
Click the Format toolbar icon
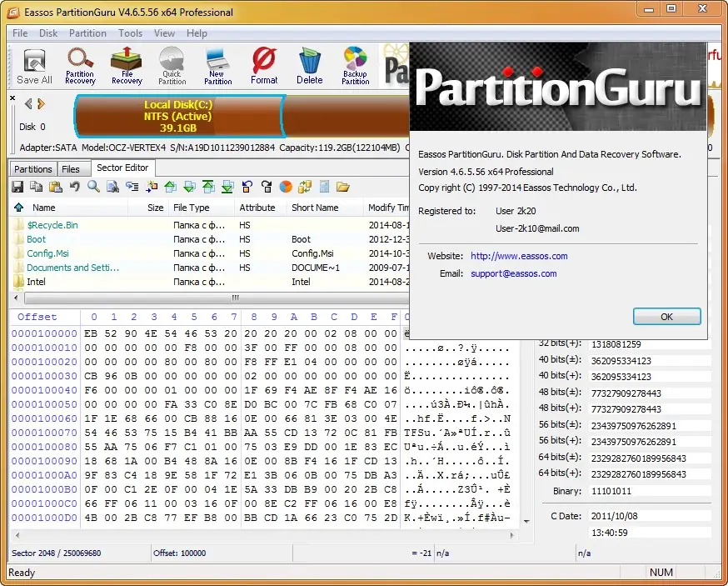(264, 67)
